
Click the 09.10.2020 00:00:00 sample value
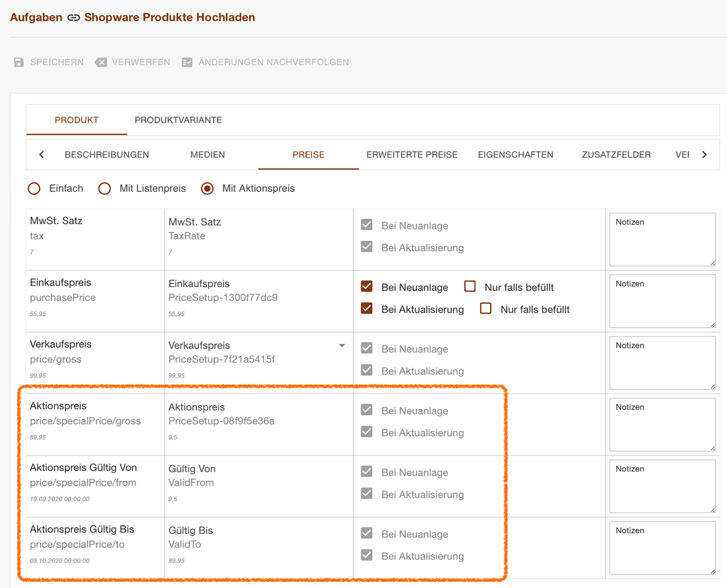pos(60,561)
